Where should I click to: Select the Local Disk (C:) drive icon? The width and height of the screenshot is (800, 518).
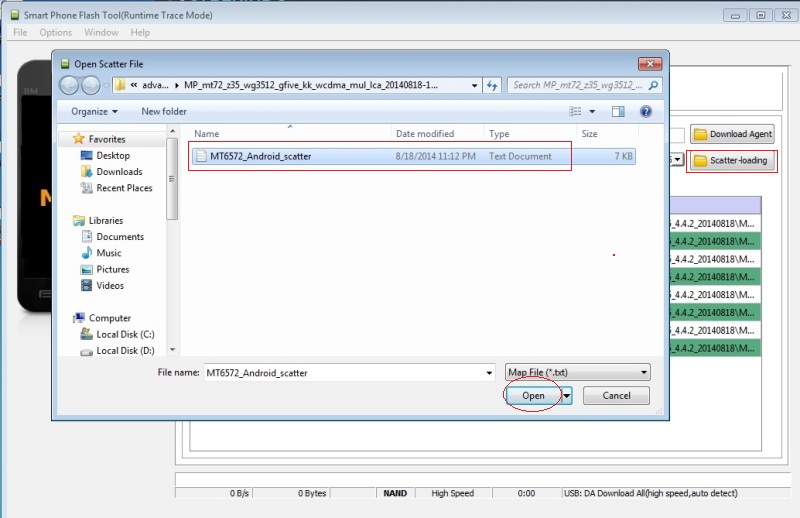click(x=86, y=334)
